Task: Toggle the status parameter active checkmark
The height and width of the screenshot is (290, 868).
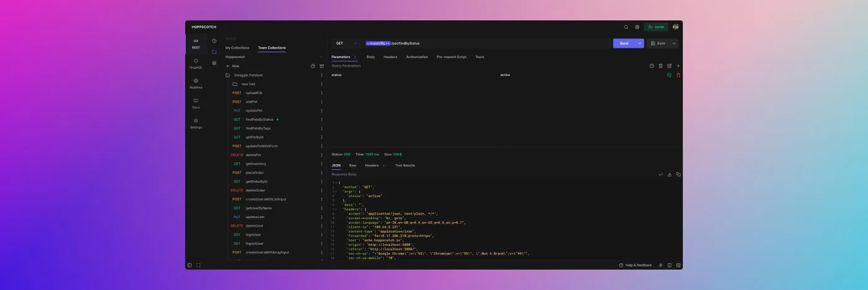Action: pos(669,75)
